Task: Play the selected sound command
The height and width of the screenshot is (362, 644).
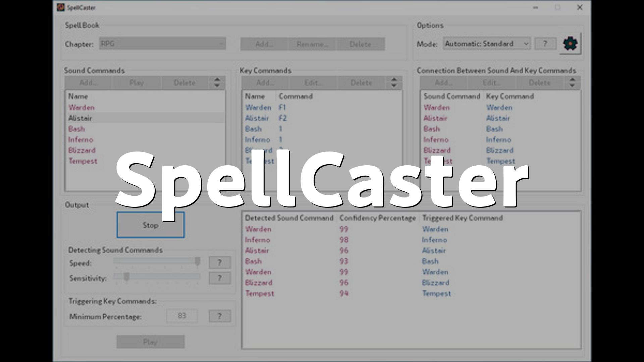Action: tap(136, 83)
